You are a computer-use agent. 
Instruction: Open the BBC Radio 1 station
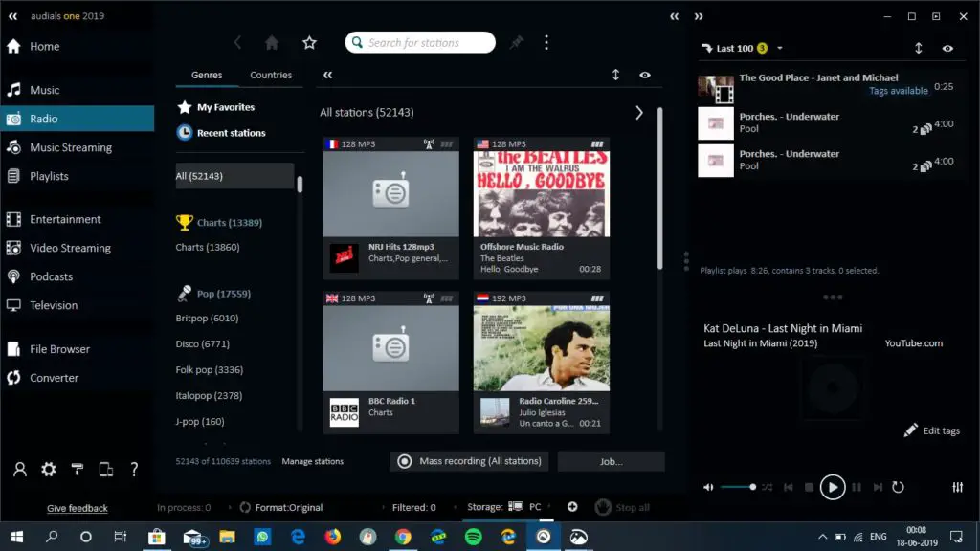click(390, 363)
